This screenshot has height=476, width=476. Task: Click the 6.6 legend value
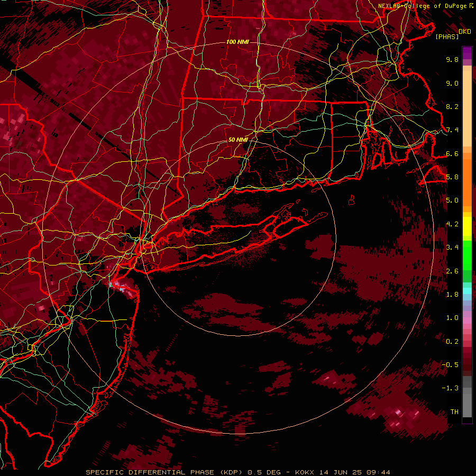coord(452,154)
